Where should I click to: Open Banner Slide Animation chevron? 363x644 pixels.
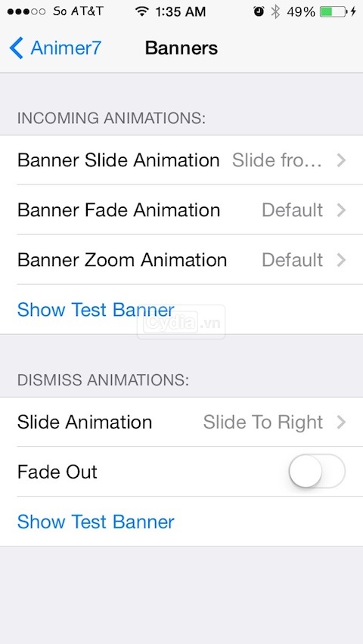[341, 160]
